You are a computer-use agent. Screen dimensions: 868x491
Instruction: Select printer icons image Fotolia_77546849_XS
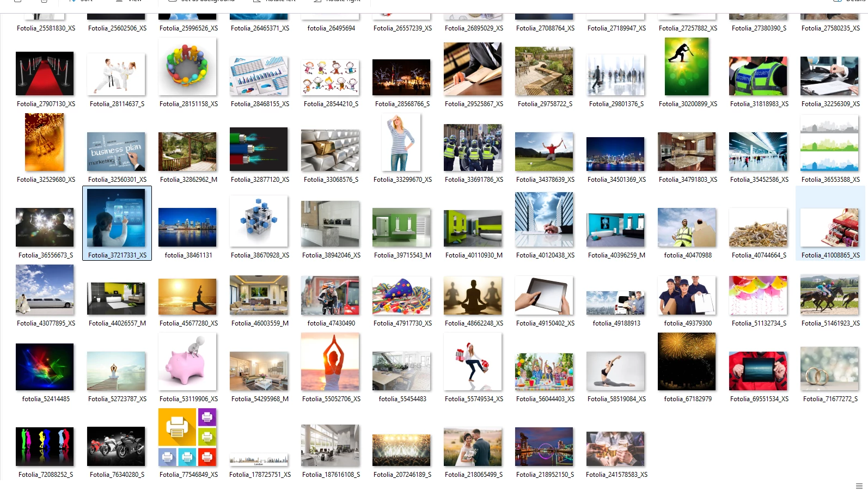187,437
